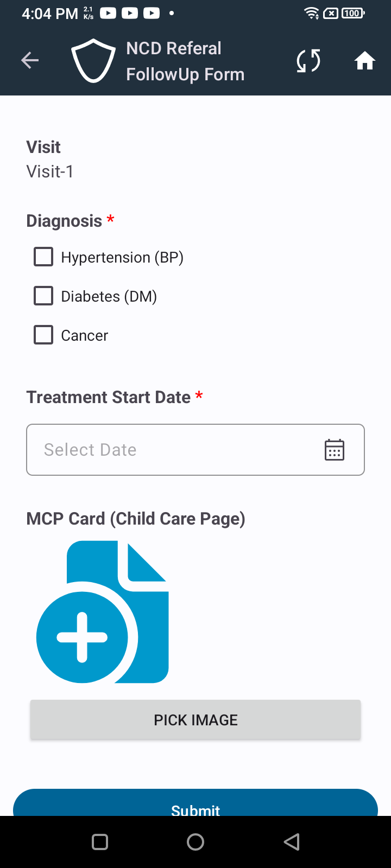Check the Diabetes (DM) checkbox
Viewport: 391px width, 868px height.
[x=43, y=296]
